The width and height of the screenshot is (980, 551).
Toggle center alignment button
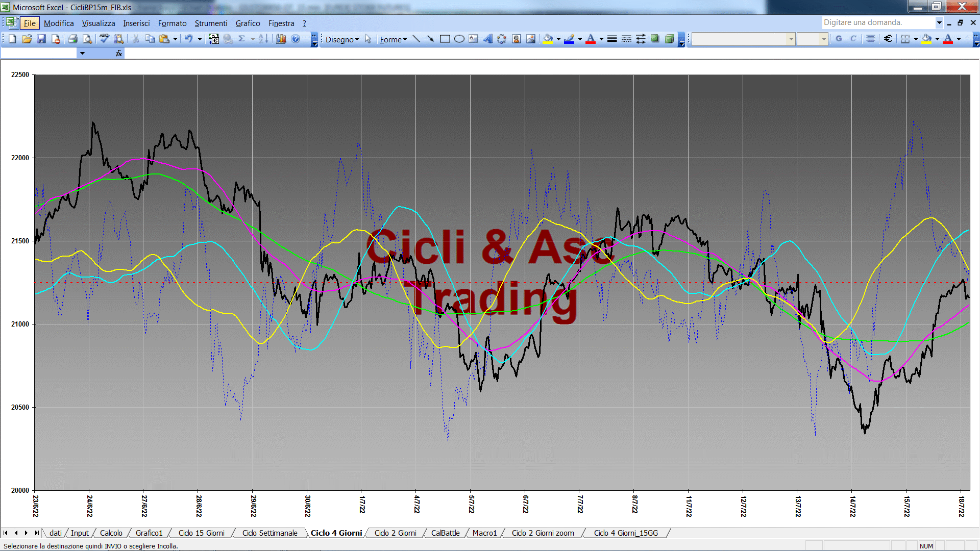point(871,39)
